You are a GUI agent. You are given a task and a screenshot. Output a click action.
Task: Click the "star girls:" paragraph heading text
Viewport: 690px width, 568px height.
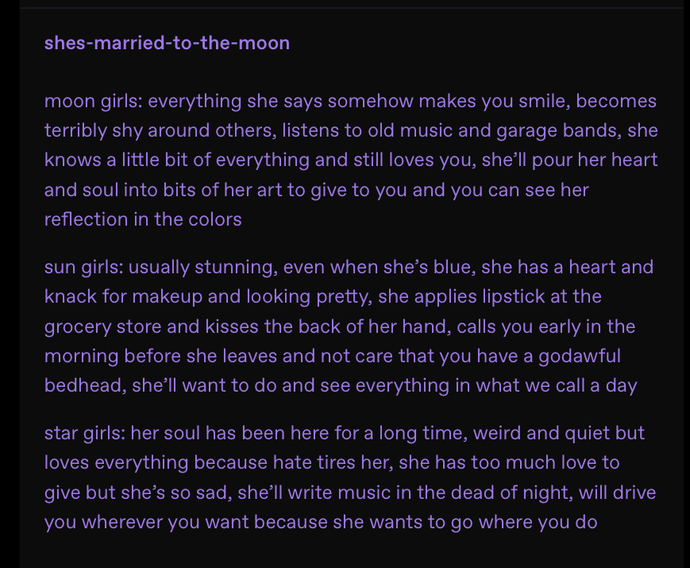pos(85,433)
